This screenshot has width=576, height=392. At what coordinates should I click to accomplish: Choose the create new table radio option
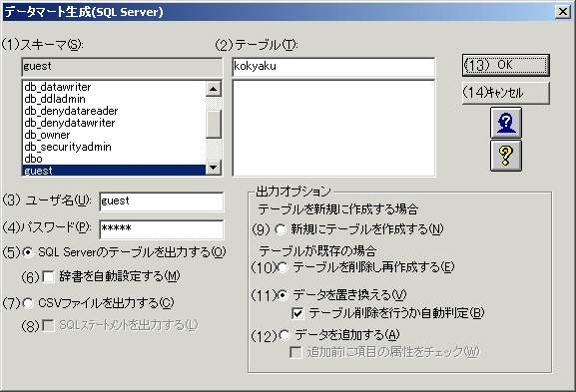click(281, 229)
